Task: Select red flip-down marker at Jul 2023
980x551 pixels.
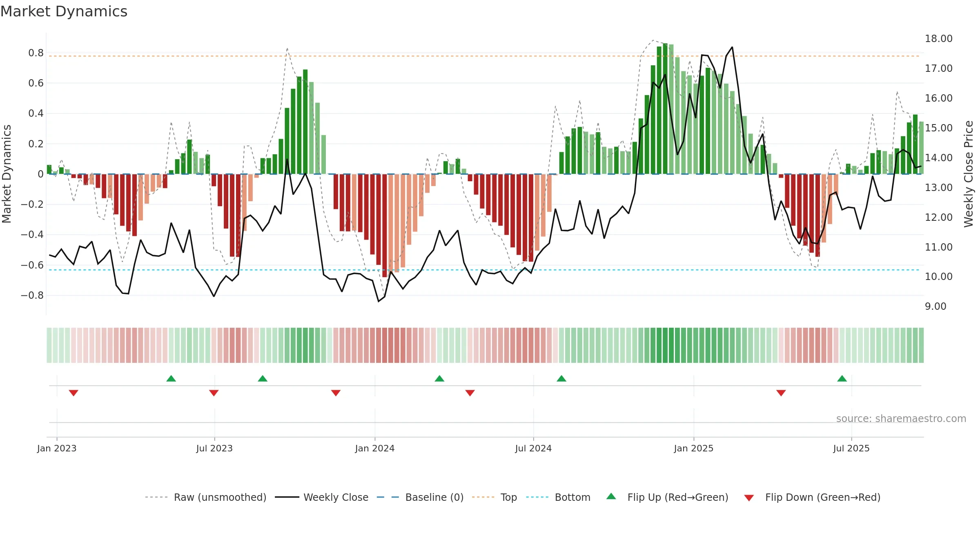Action: [x=214, y=393]
